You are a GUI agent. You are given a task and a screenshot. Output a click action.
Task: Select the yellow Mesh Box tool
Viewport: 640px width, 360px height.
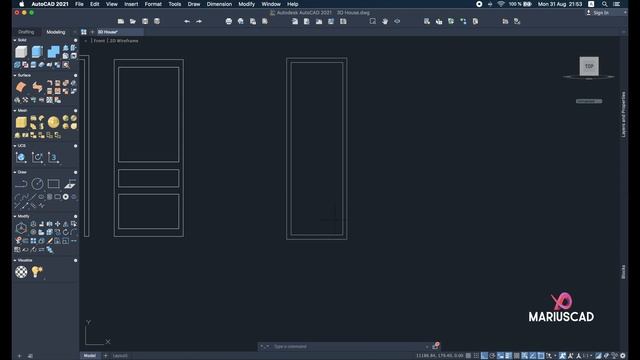click(21, 122)
